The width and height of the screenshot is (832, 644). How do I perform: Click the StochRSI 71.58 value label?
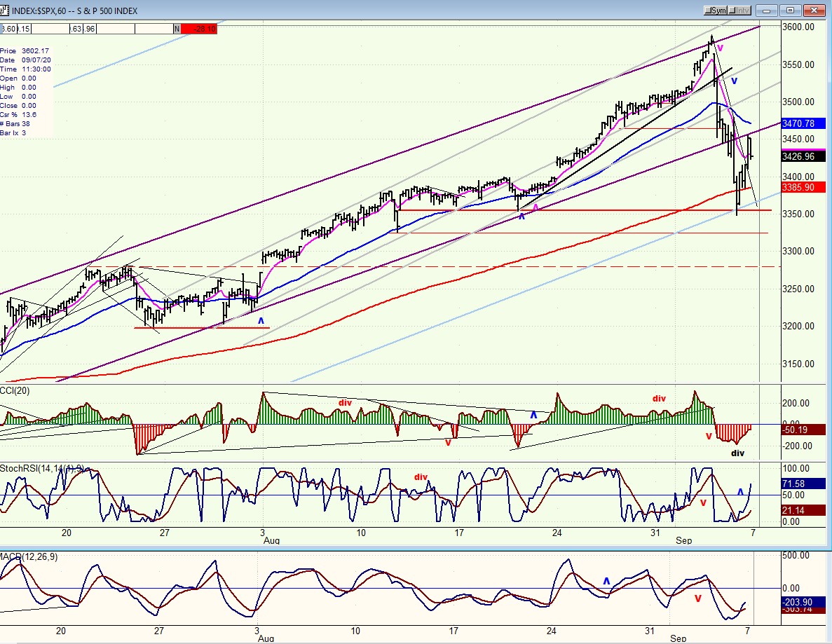tap(803, 484)
